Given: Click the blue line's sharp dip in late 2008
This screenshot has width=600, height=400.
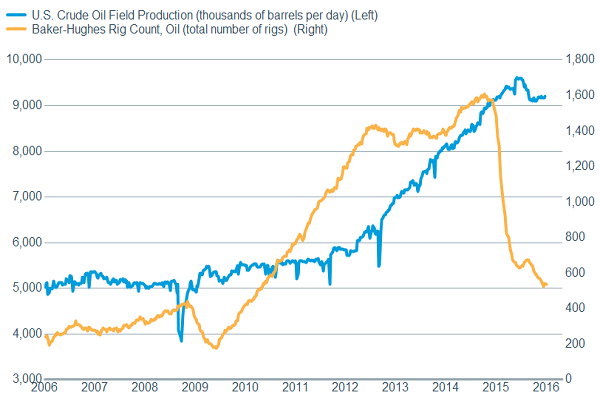Looking at the screenshot, I should coord(181,340).
